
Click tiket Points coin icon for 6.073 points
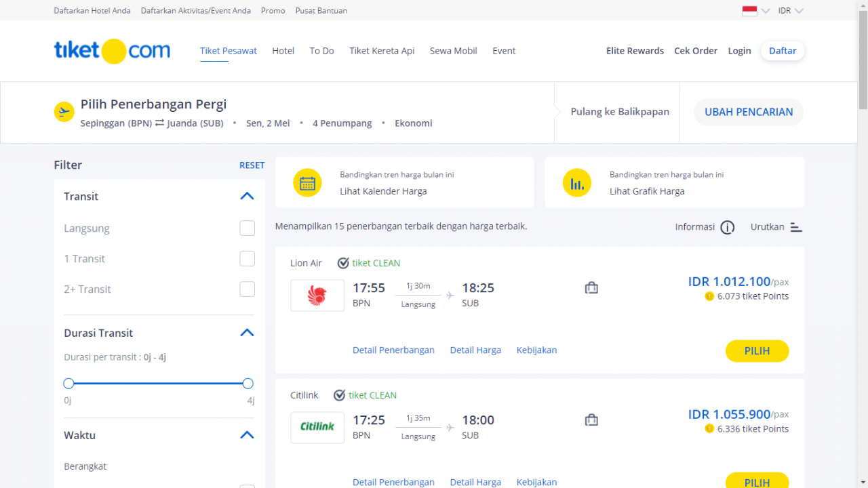point(709,296)
